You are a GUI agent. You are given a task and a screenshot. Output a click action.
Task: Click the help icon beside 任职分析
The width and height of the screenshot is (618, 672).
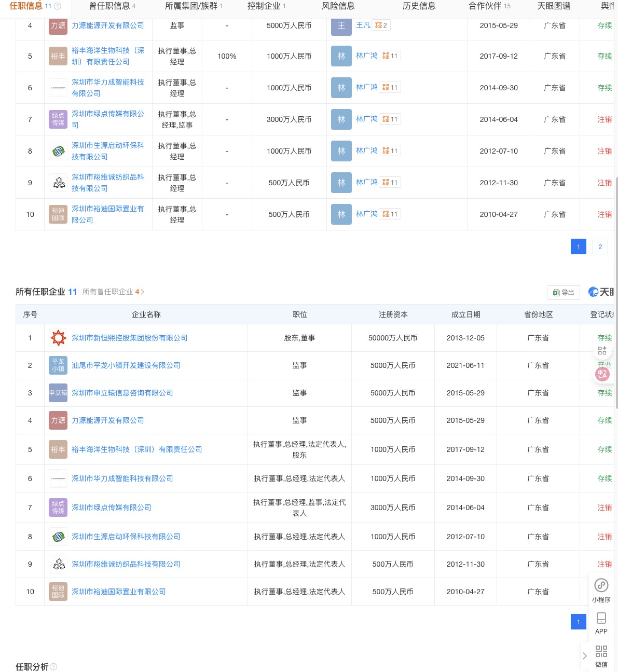(54, 667)
